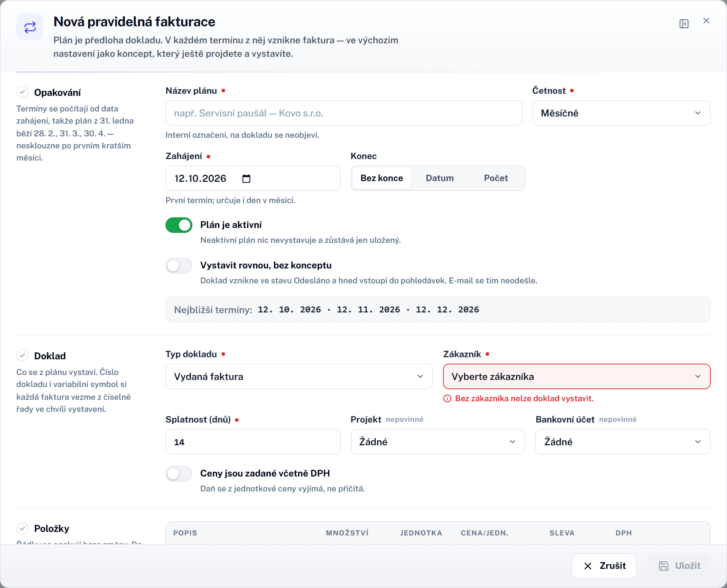
Task: Click the Opakování section check icon
Action: click(22, 92)
